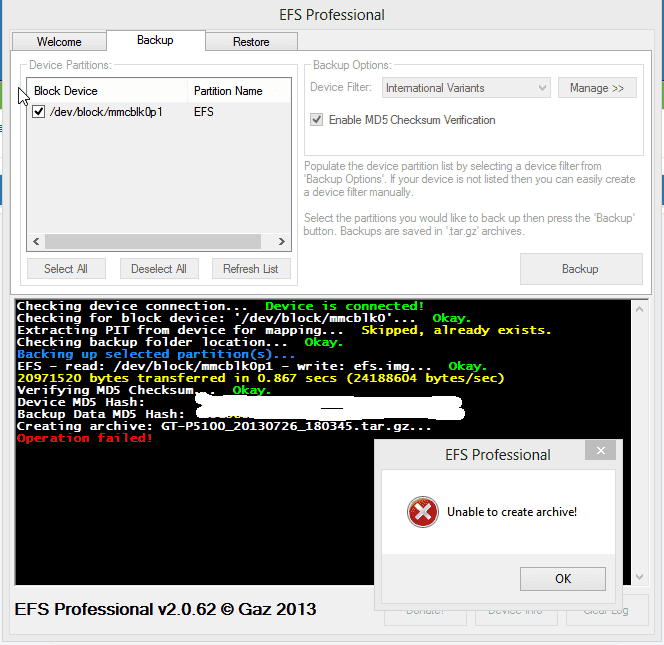Click the partition list left scroll arrow
Screen dimensions: 664x645
point(36,241)
